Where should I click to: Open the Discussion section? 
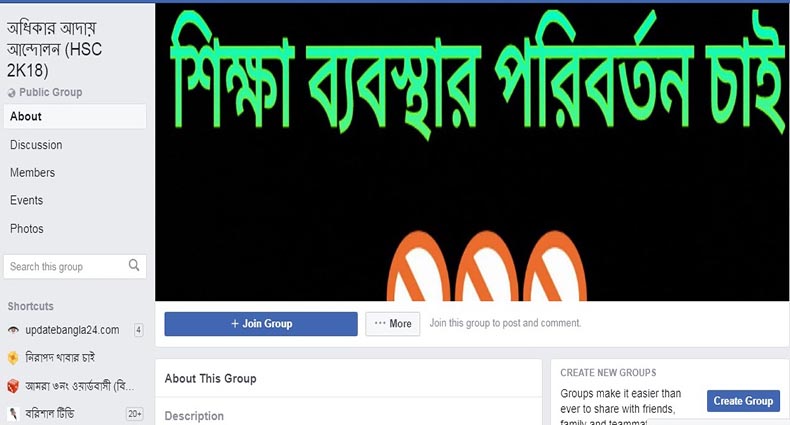click(x=36, y=145)
